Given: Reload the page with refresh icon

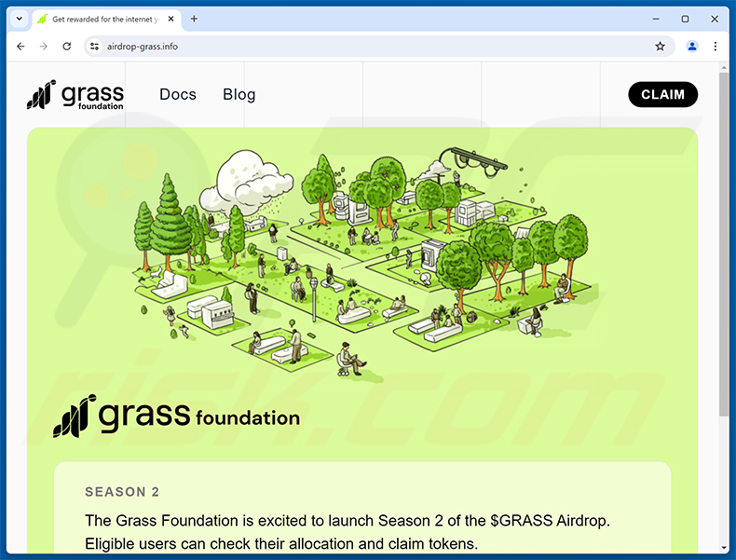Looking at the screenshot, I should [x=67, y=46].
